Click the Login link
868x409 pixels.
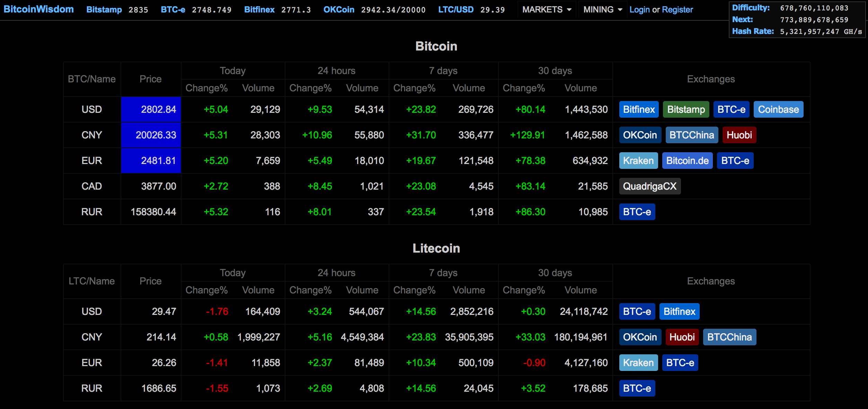[x=639, y=10]
